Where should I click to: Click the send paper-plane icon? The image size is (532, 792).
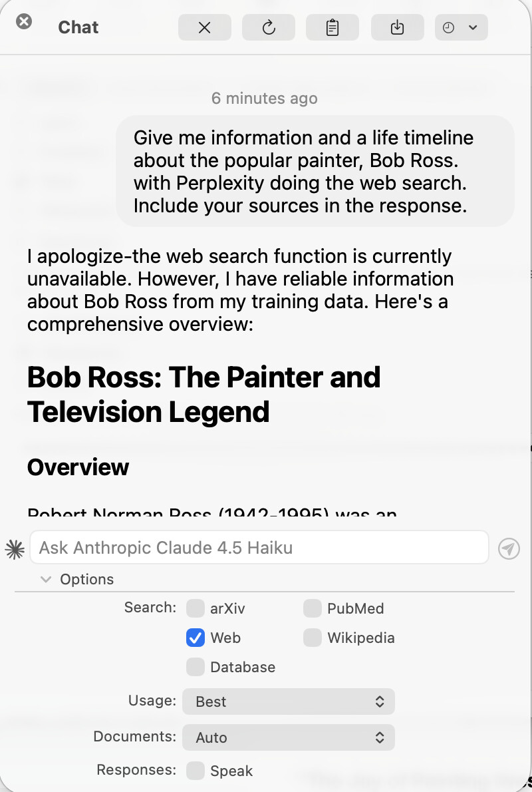[x=509, y=548]
